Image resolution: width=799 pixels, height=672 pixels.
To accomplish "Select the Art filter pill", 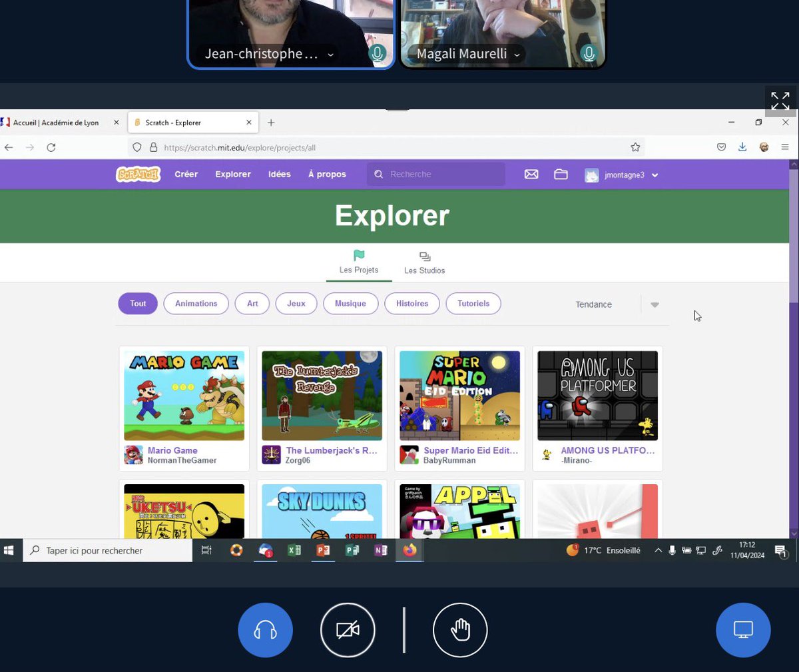I will (252, 304).
